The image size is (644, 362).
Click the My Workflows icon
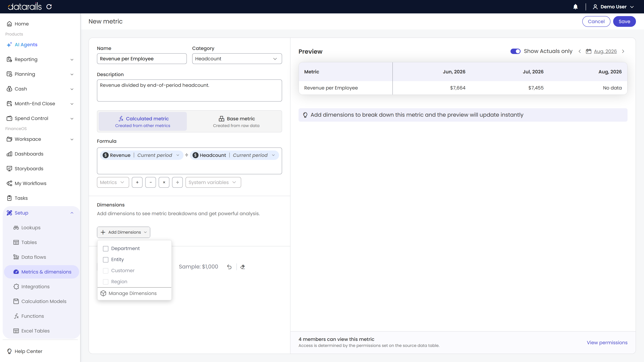pyautogui.click(x=9, y=183)
